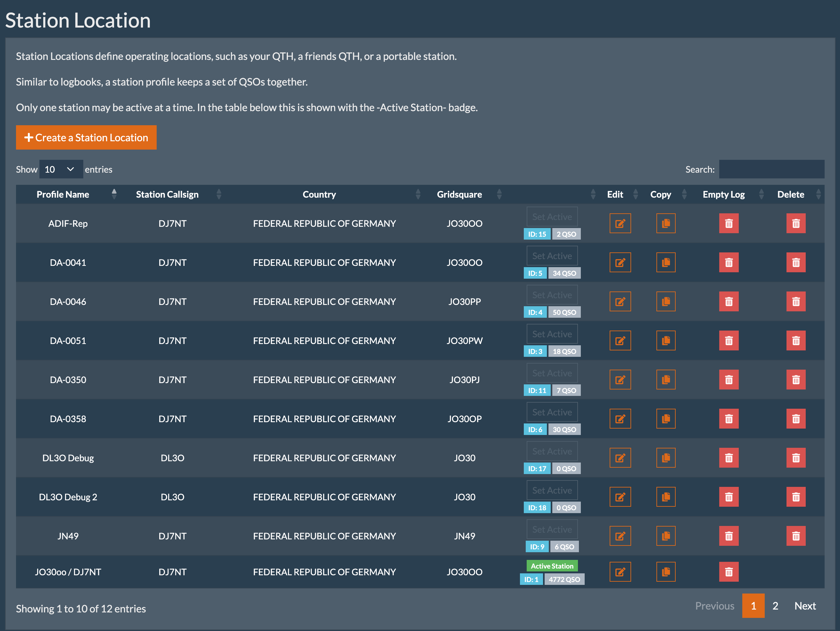Viewport: 840px width, 631px height.
Task: Open the Show entries count dropdown
Action: 61,169
